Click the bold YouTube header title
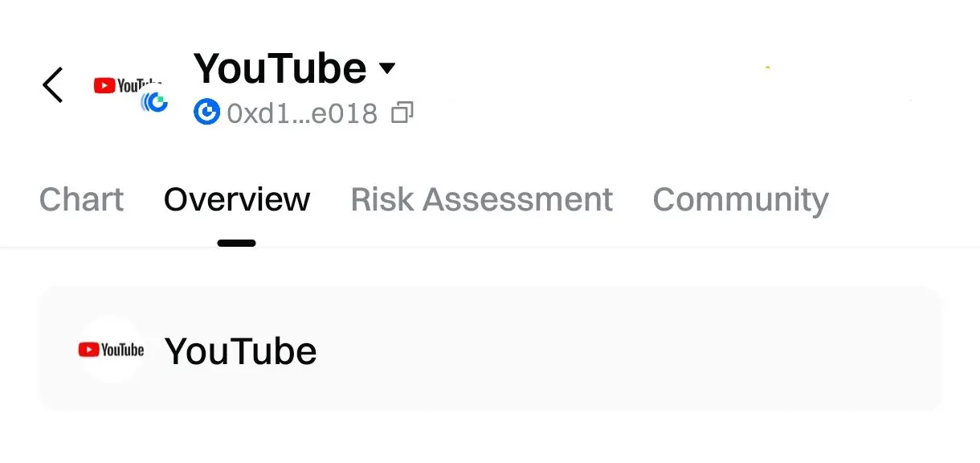 280,68
